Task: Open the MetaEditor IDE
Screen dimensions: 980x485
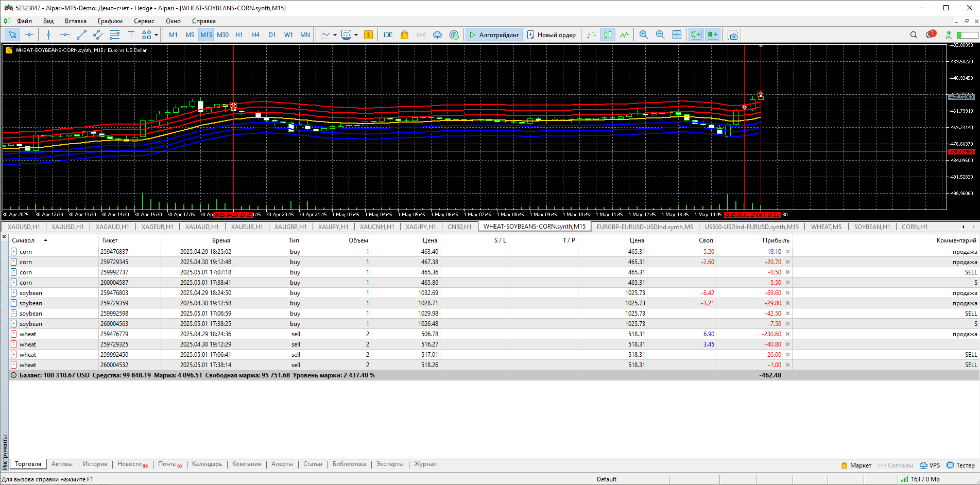Action: [x=388, y=35]
